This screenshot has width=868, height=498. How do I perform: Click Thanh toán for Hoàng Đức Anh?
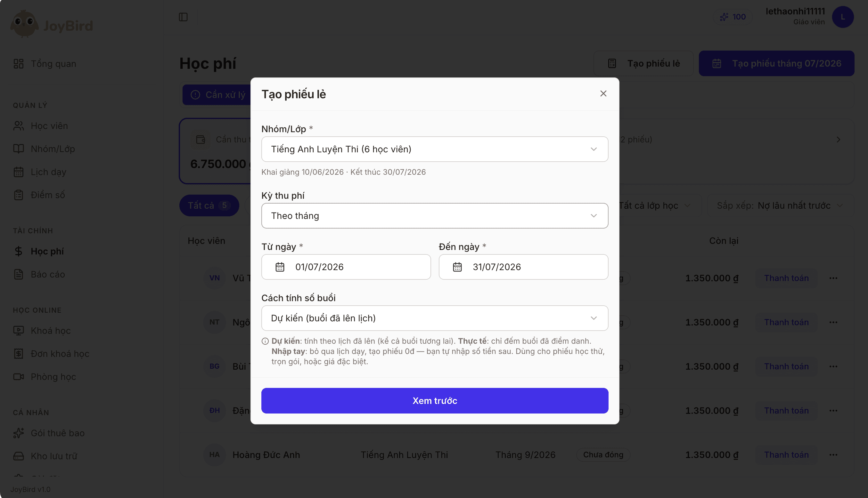point(786,454)
